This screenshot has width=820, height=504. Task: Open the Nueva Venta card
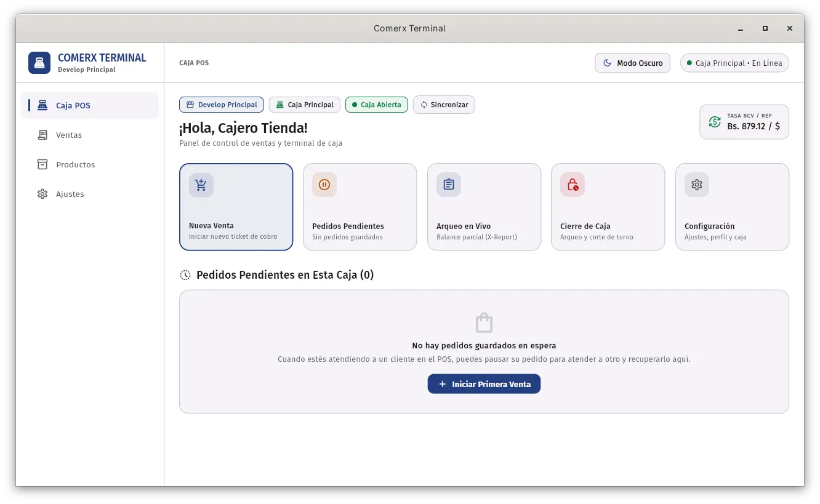[236, 207]
